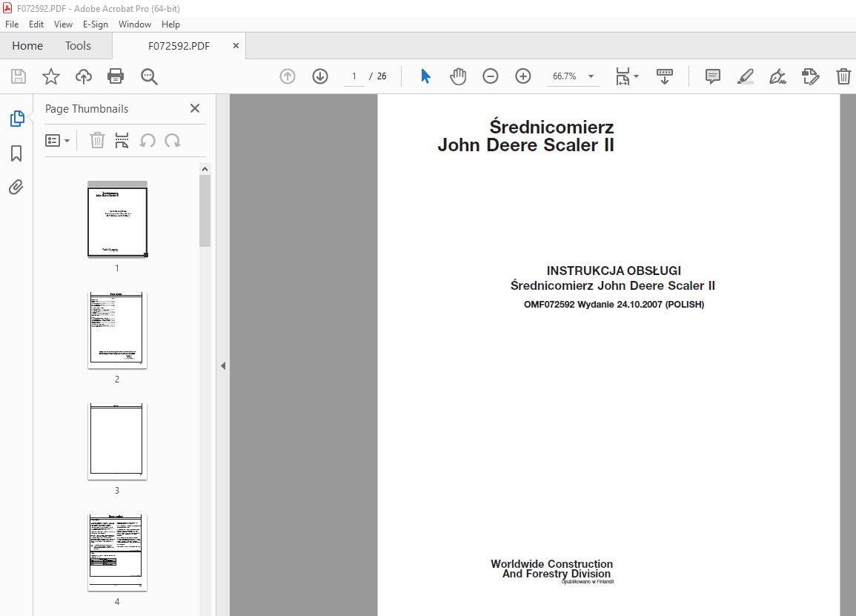Rotate page clockwise in thumbnails panel
The height and width of the screenshot is (616, 856).
[173, 140]
